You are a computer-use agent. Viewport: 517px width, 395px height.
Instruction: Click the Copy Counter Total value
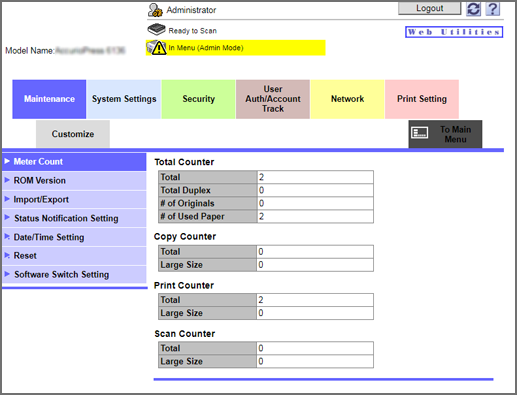315,252
